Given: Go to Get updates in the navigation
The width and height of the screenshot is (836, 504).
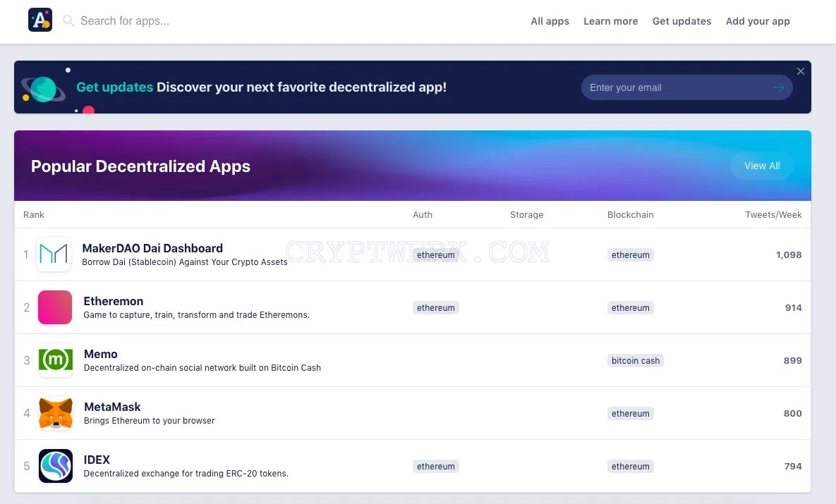Looking at the screenshot, I should [681, 21].
